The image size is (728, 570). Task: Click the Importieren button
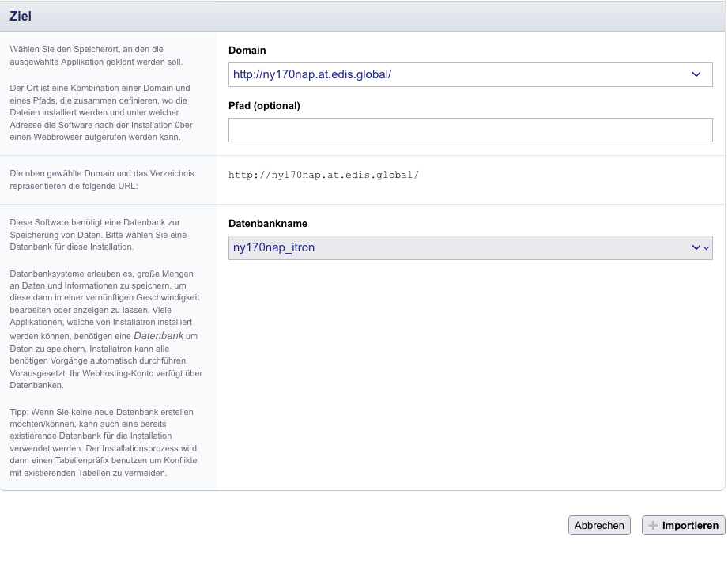point(684,526)
